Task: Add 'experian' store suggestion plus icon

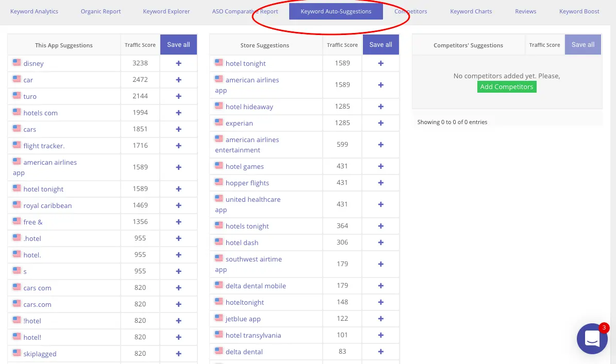Action: coord(380,123)
